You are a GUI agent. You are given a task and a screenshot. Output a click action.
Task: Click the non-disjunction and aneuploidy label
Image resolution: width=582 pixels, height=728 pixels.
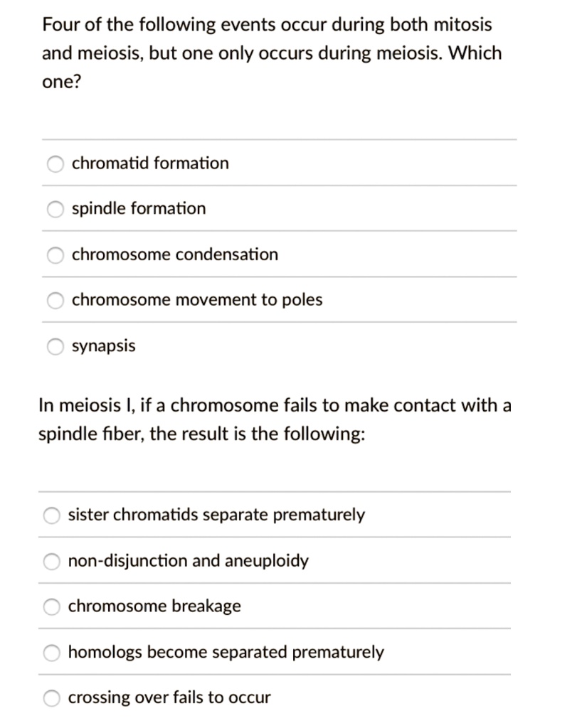[x=188, y=561]
